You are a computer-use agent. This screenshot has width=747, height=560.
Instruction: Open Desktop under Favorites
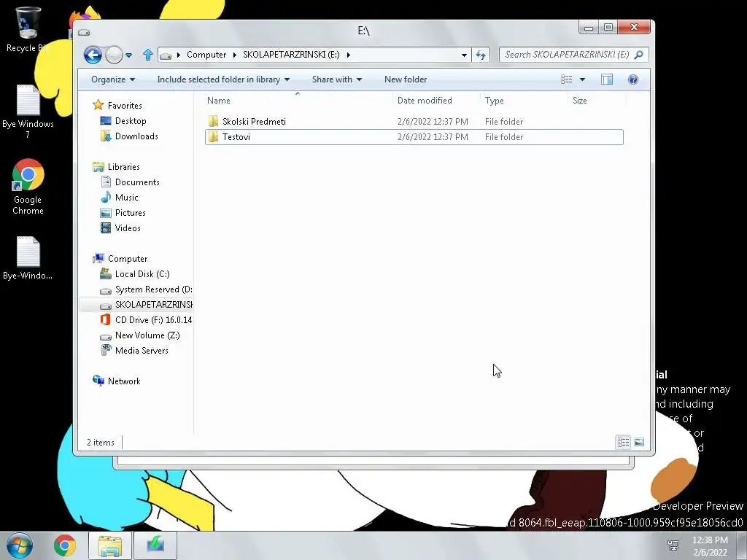[x=130, y=121]
